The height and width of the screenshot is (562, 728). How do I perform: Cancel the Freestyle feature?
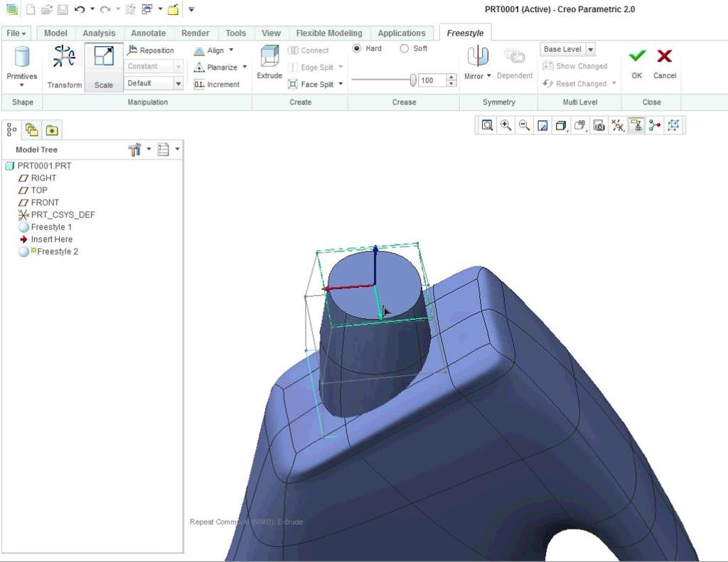pyautogui.click(x=665, y=63)
